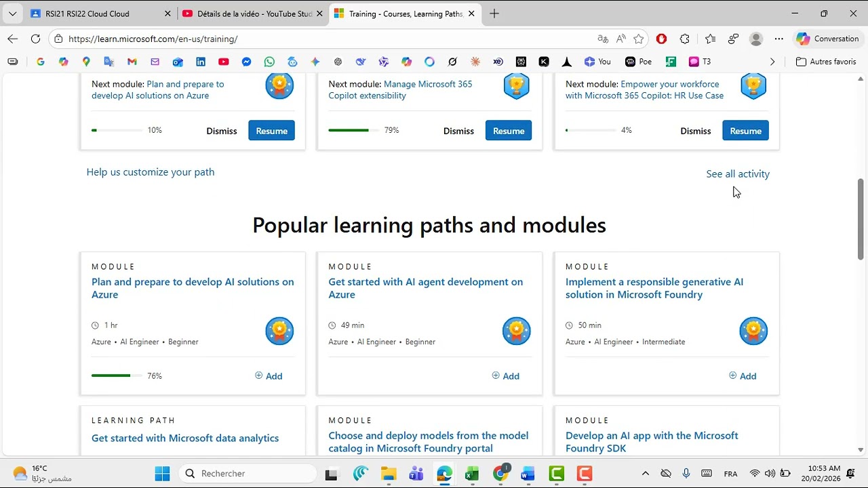Open the Autres favoris folder
Viewport: 868px width, 488px height.
click(826, 62)
